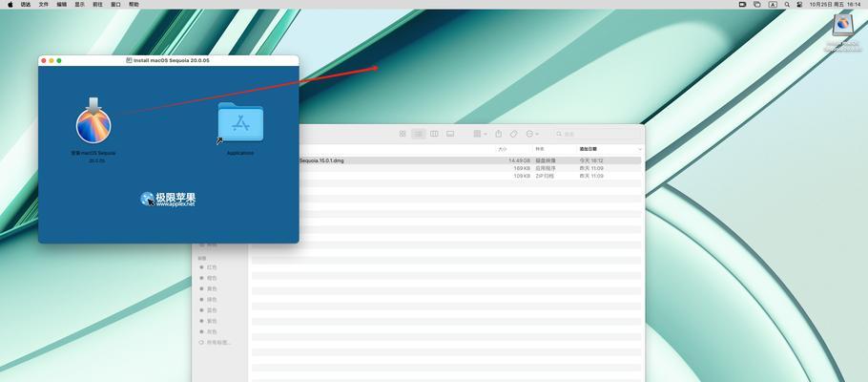The height and width of the screenshot is (382, 868).
Task: Switch Finder to icon view
Action: click(x=403, y=134)
